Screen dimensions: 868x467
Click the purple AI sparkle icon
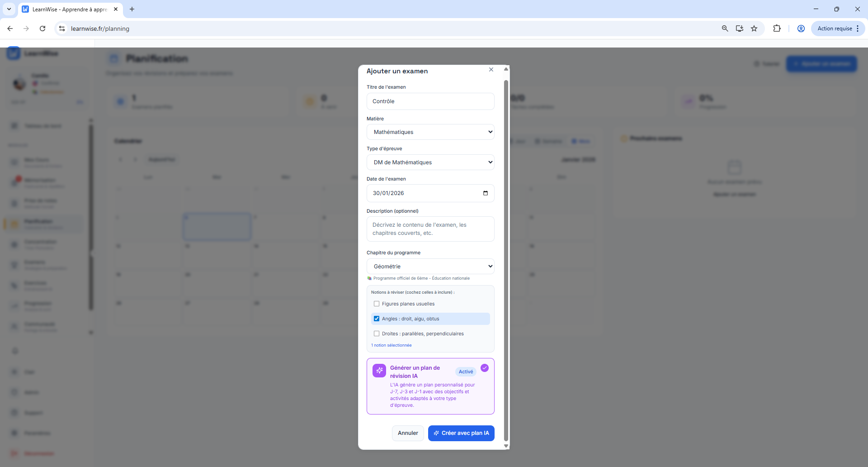pos(379,371)
